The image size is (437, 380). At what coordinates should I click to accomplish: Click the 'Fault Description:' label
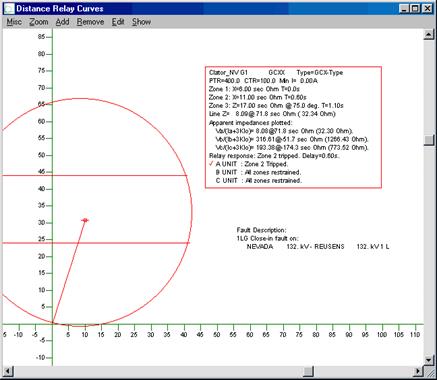pos(261,230)
